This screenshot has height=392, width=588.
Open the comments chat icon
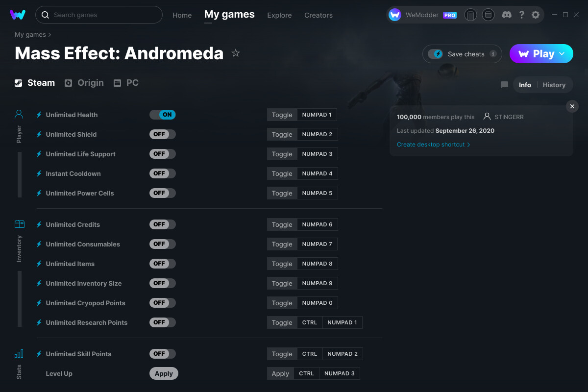504,85
